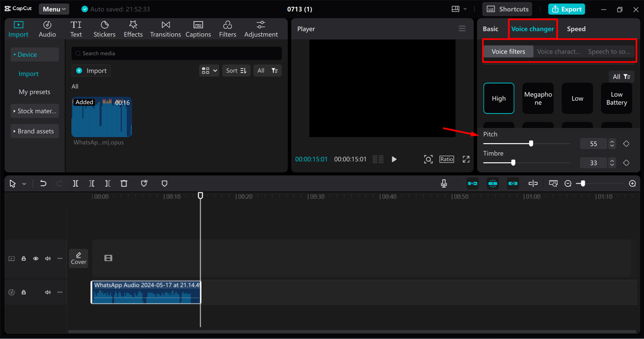The image size is (644, 339).
Task: Select the Voice changer tab
Action: coord(532,29)
